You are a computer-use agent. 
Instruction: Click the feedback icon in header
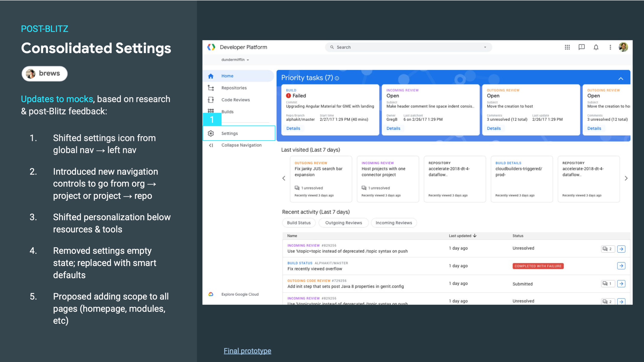(581, 47)
